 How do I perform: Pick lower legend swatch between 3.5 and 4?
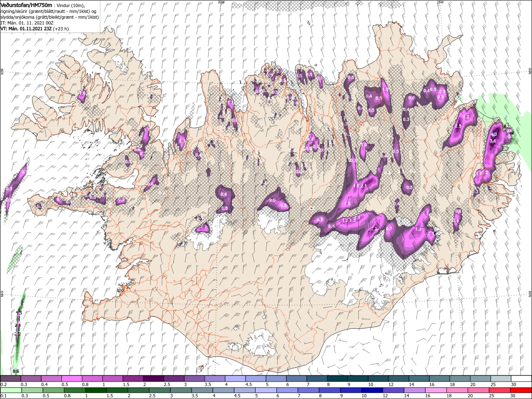coord(202,390)
